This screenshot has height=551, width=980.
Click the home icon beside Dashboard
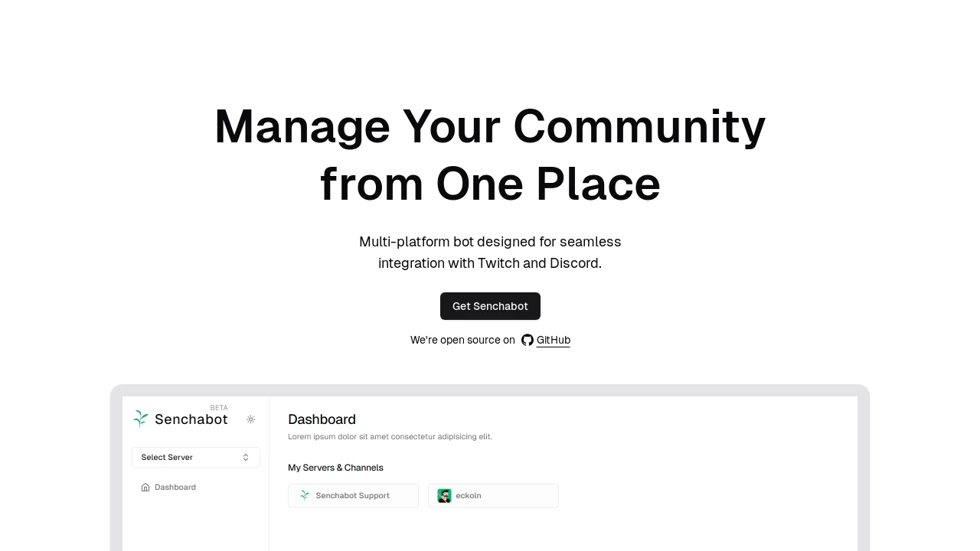(x=145, y=487)
